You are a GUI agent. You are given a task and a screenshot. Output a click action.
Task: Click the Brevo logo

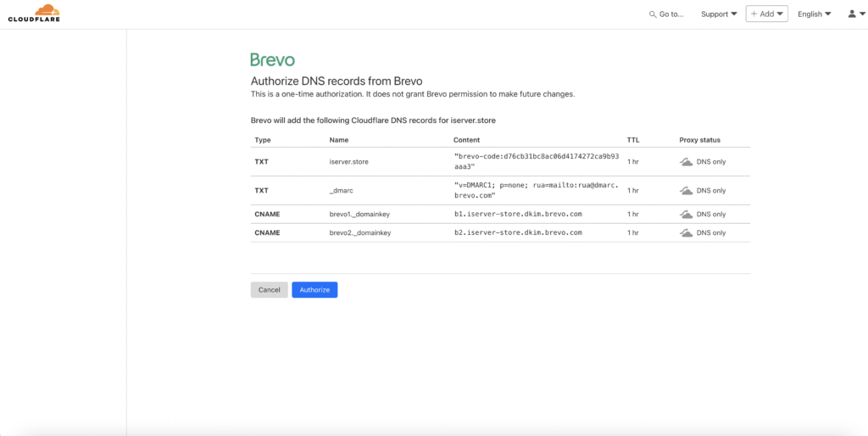(272, 60)
